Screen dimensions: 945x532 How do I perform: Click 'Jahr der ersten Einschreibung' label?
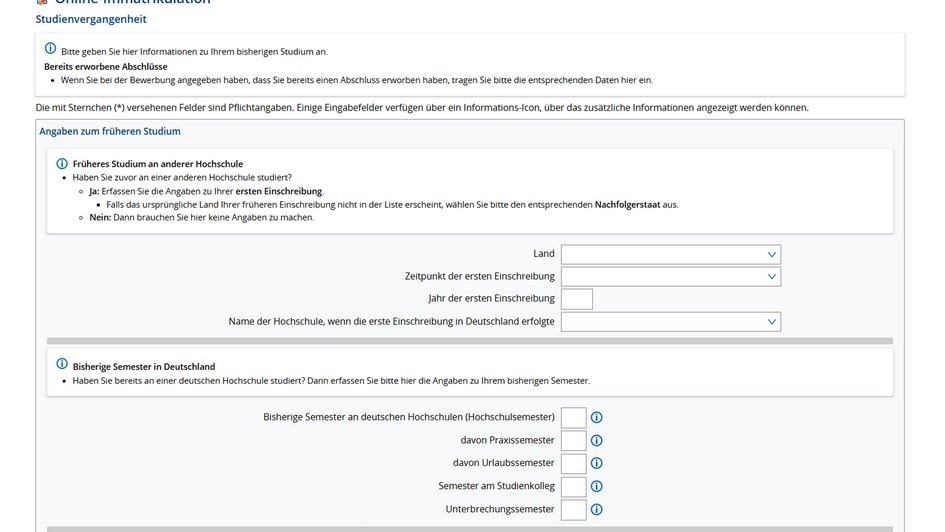[491, 298]
